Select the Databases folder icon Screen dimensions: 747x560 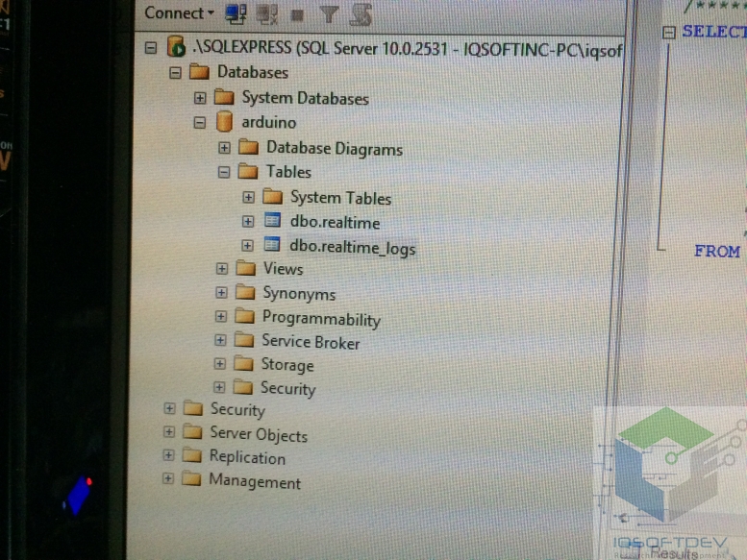[199, 72]
